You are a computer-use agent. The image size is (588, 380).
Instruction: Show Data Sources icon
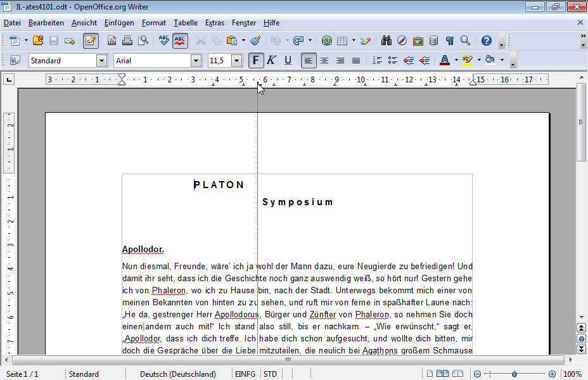[x=433, y=41]
